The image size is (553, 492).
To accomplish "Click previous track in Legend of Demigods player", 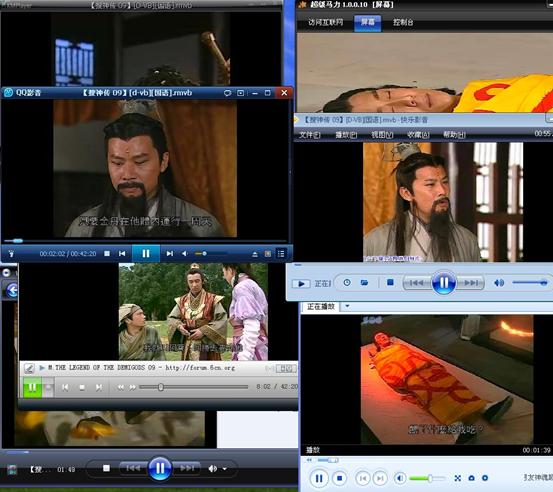I will (x=65, y=387).
